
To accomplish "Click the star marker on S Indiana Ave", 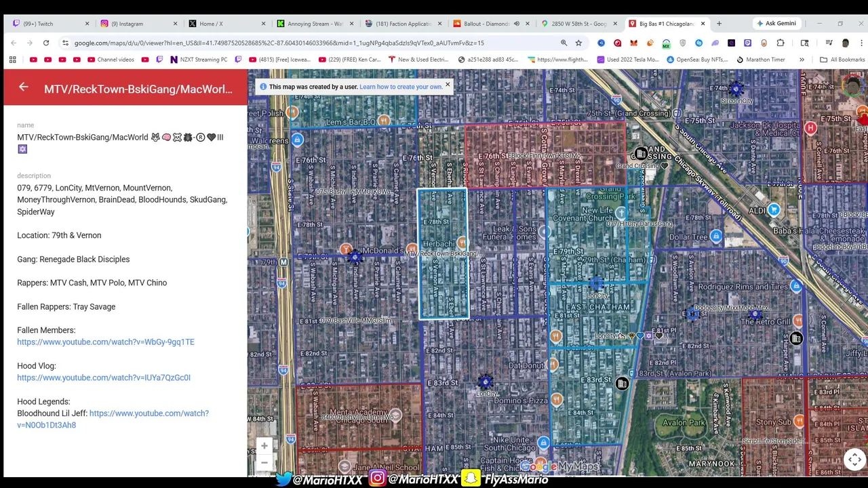I will click(x=354, y=256).
